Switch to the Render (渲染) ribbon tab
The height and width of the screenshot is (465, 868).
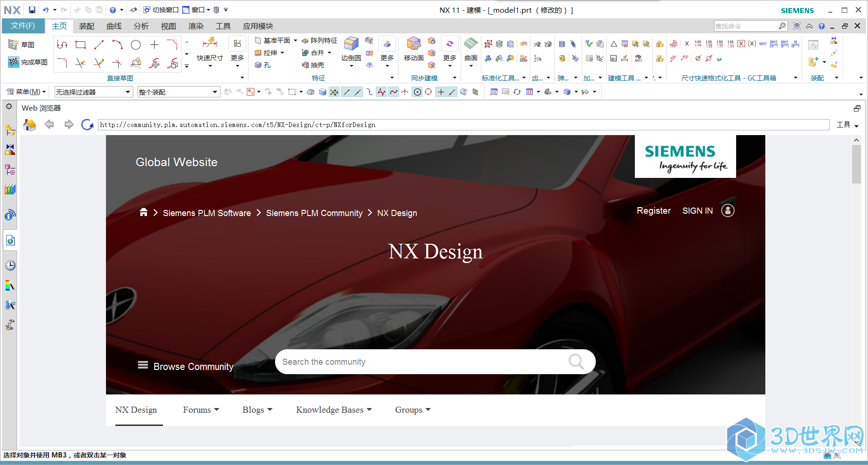pos(196,26)
